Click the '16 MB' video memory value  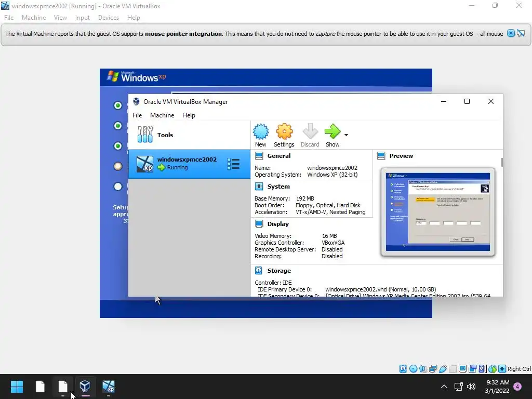[329, 236]
